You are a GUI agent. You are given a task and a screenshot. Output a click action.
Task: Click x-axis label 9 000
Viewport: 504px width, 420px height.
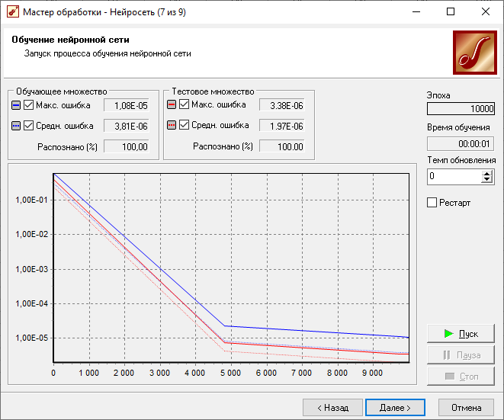coord(373,373)
